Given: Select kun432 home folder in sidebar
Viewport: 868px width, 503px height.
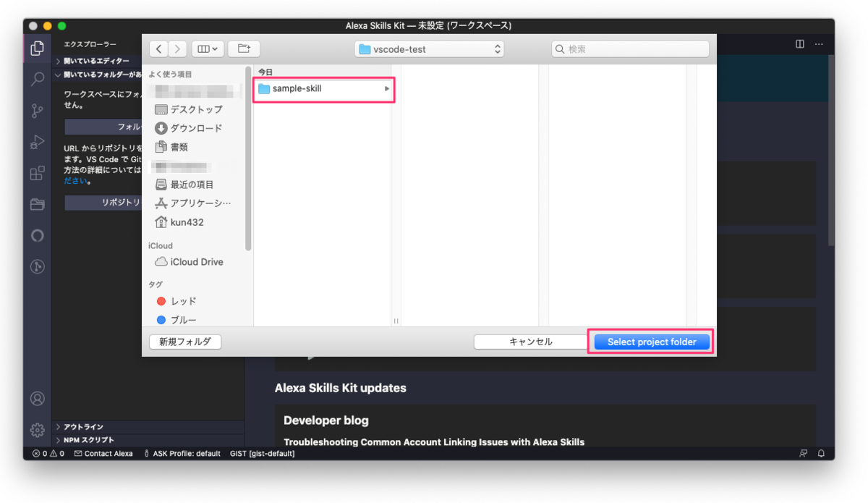Looking at the screenshot, I should point(179,222).
